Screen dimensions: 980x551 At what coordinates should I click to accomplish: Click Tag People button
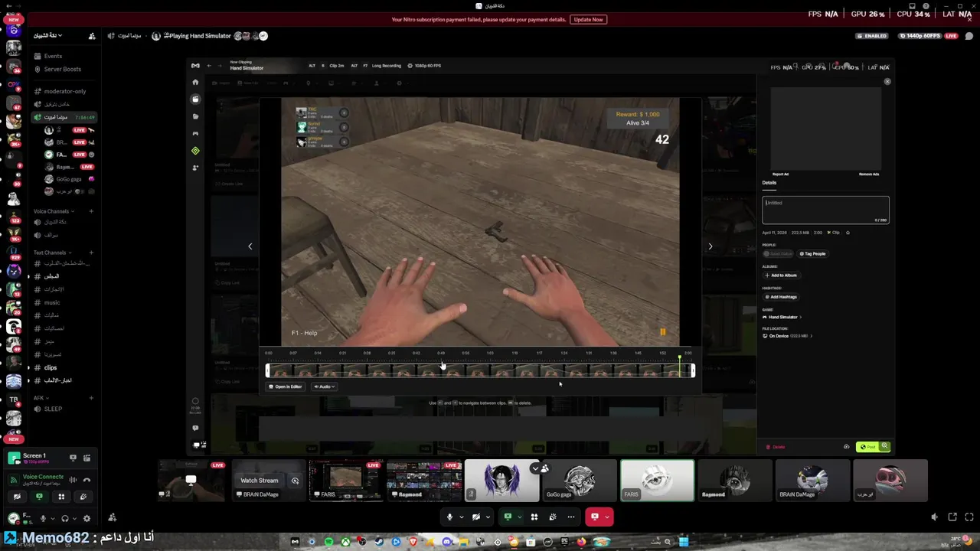(812, 253)
